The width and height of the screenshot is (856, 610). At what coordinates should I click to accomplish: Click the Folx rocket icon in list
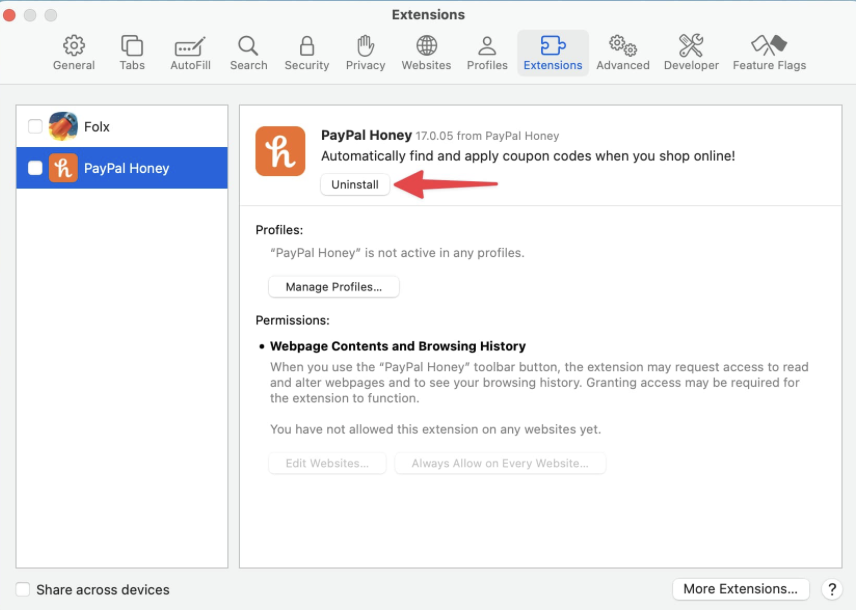[63, 126]
